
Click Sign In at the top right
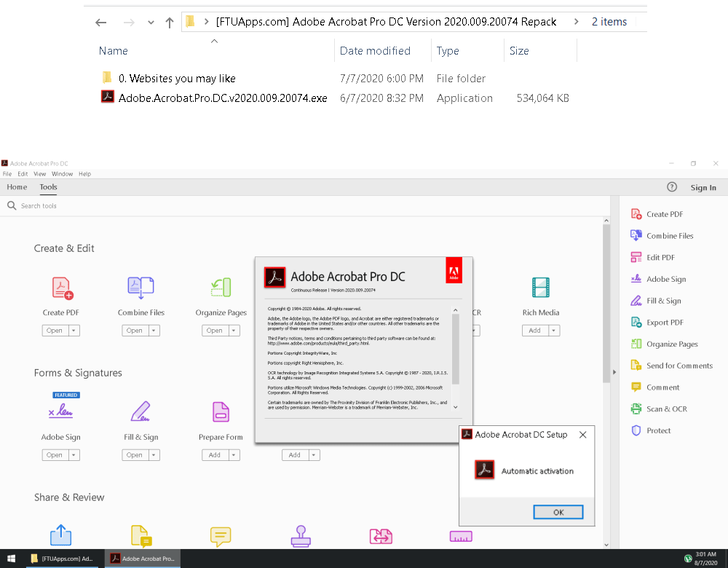pos(703,188)
